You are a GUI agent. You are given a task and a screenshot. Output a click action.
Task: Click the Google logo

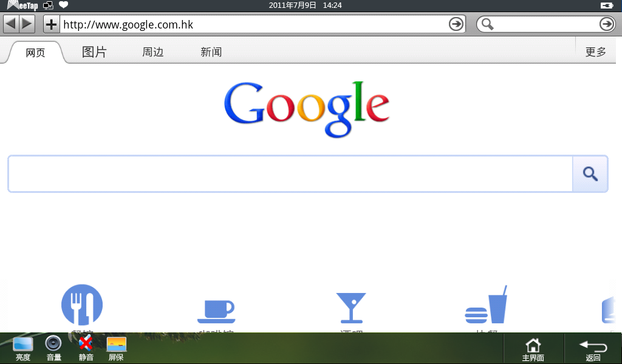(307, 109)
